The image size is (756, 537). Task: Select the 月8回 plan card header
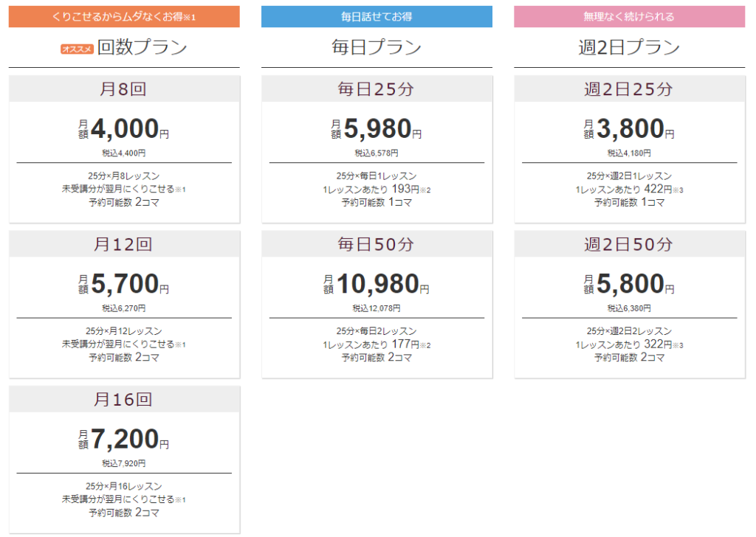click(124, 89)
